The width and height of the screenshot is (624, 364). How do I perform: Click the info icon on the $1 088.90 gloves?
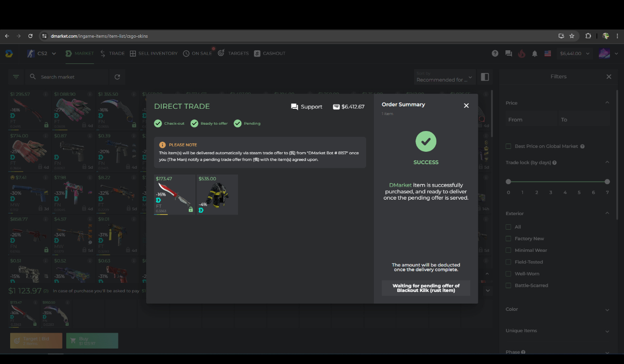click(x=89, y=94)
